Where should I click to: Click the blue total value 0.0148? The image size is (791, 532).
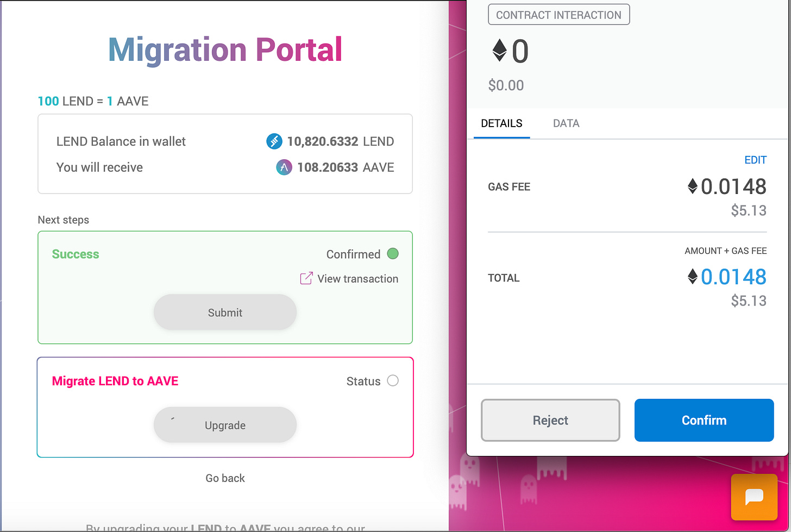(x=733, y=277)
